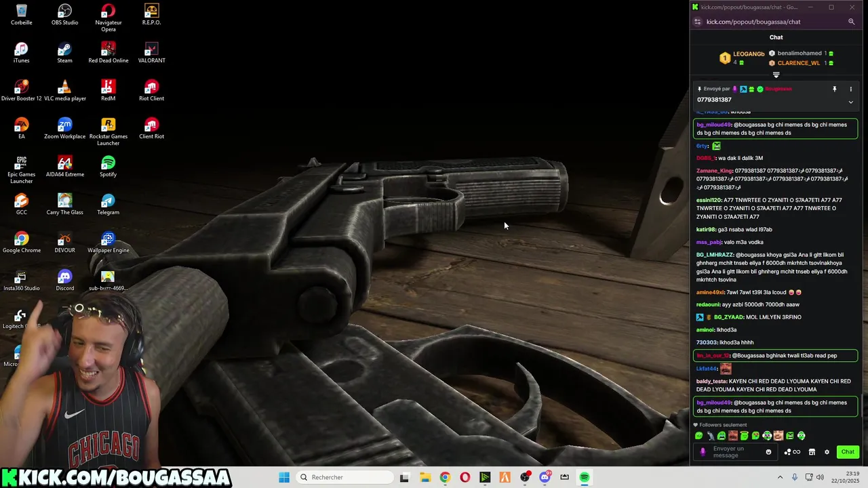This screenshot has height=488, width=868.
Task: Launch AIDA64 Extreme from the desktop
Action: click(x=65, y=166)
